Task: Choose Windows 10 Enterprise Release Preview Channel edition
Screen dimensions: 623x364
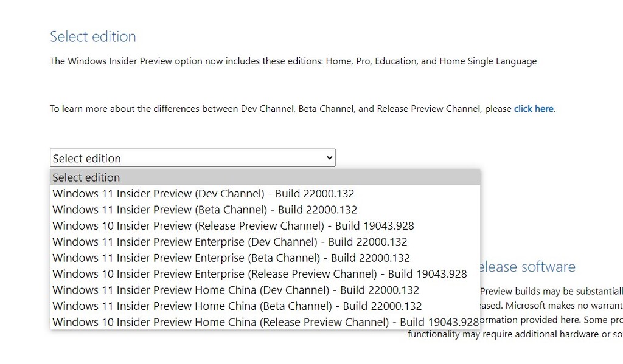Action: tap(258, 273)
